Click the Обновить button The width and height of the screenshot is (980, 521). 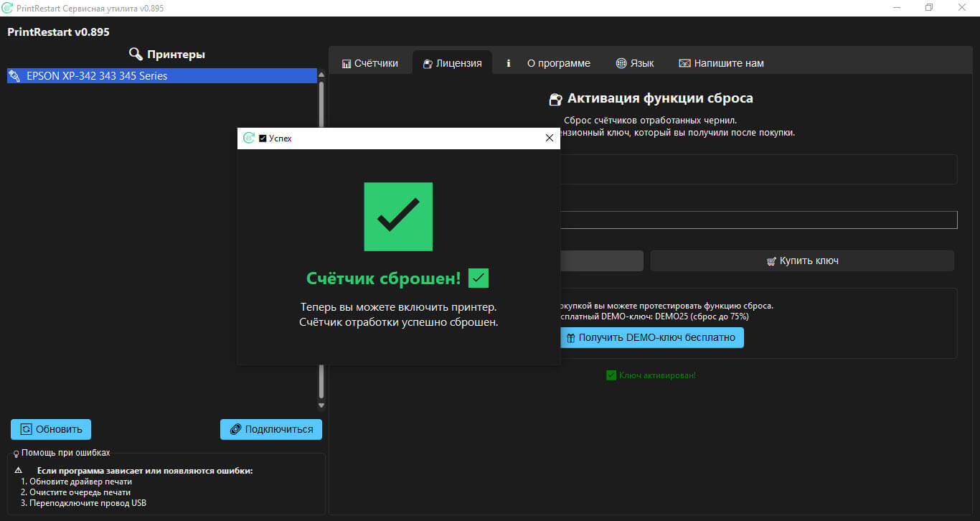point(51,429)
